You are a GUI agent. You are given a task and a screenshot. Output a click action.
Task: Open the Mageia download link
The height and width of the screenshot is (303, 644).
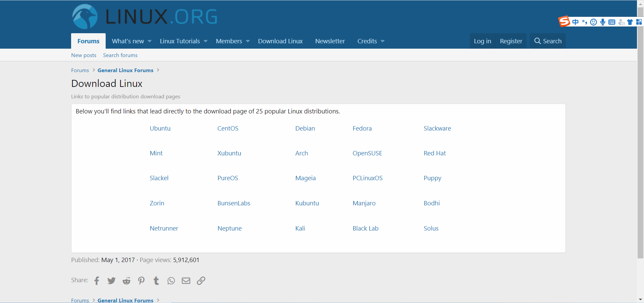[x=305, y=178]
